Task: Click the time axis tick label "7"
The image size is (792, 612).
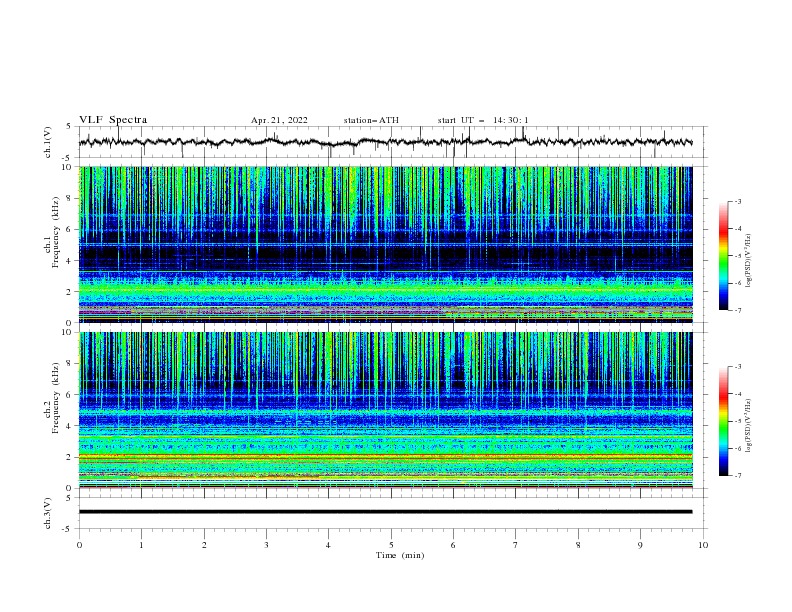Action: [x=516, y=545]
